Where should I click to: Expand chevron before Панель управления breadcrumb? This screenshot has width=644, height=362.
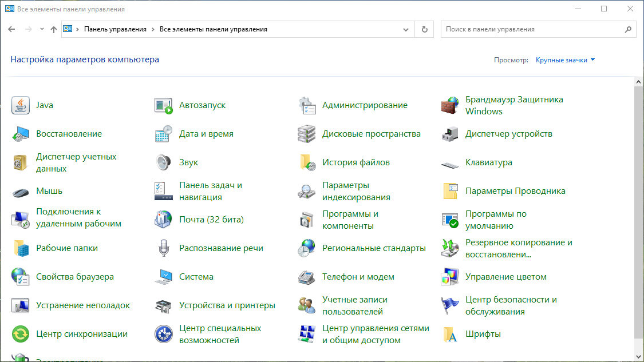[77, 30]
